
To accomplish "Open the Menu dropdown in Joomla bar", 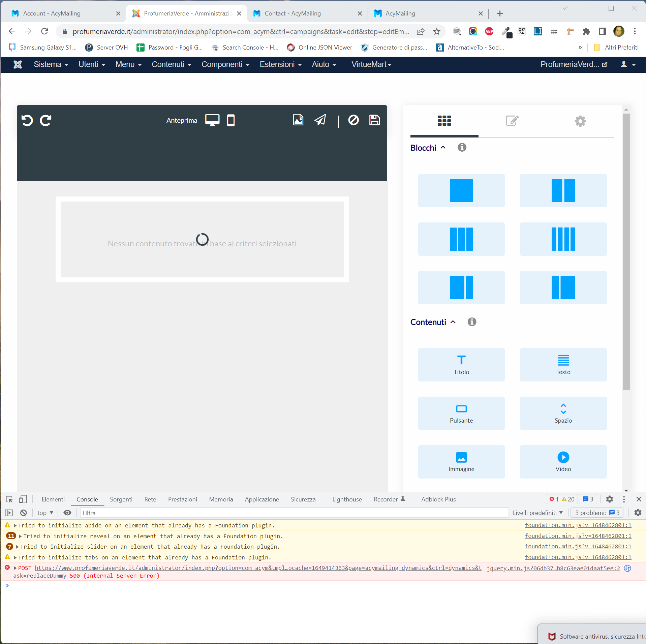I will [x=128, y=64].
